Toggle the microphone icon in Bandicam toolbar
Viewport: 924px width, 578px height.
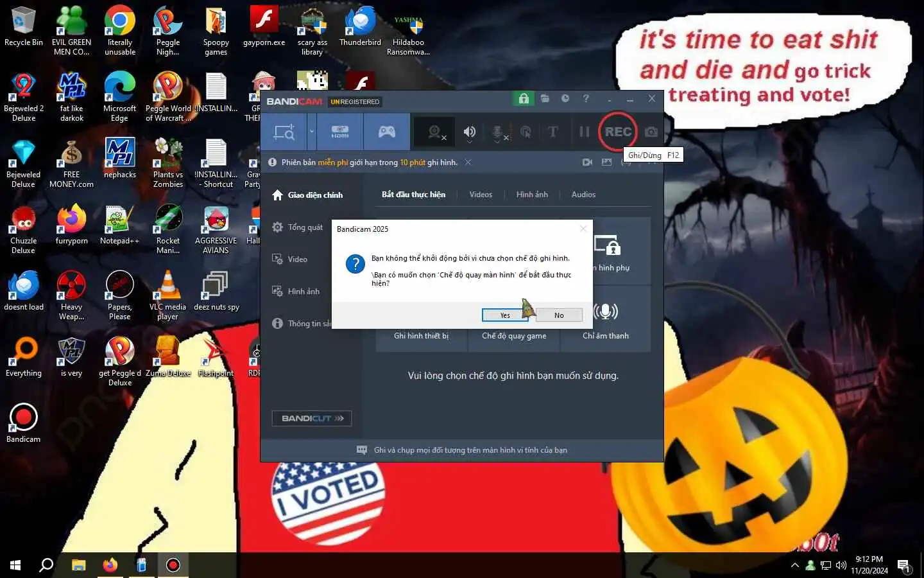pyautogui.click(x=497, y=132)
